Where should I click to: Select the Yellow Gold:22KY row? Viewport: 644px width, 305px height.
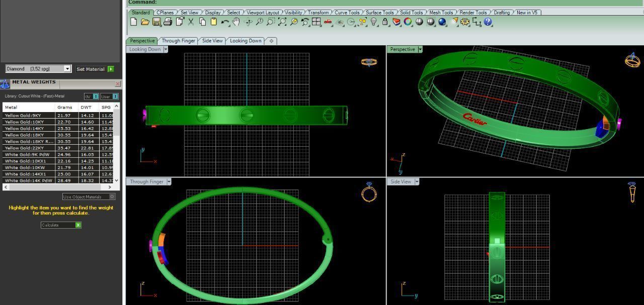58,148
